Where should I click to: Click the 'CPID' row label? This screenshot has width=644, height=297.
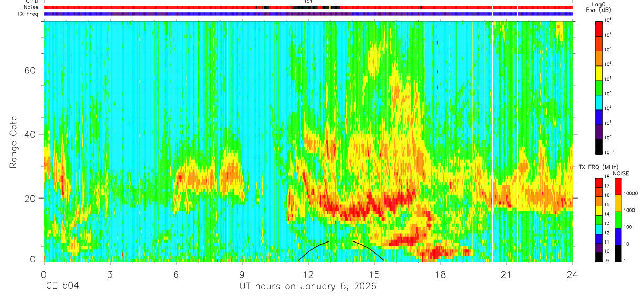[x=32, y=2]
